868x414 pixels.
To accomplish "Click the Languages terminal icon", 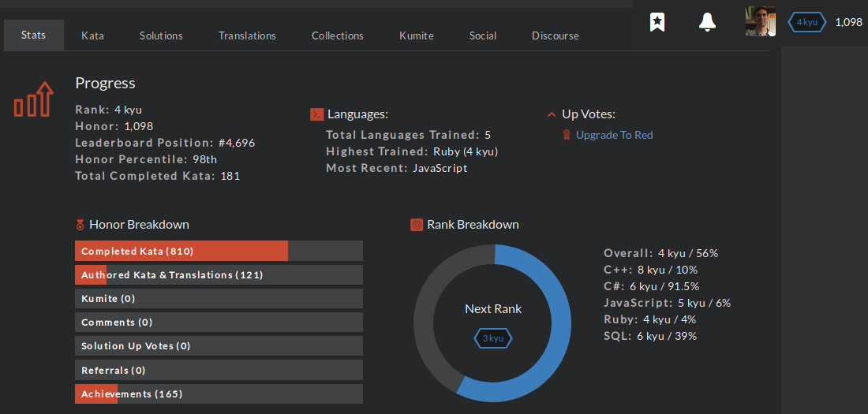I will [x=316, y=114].
